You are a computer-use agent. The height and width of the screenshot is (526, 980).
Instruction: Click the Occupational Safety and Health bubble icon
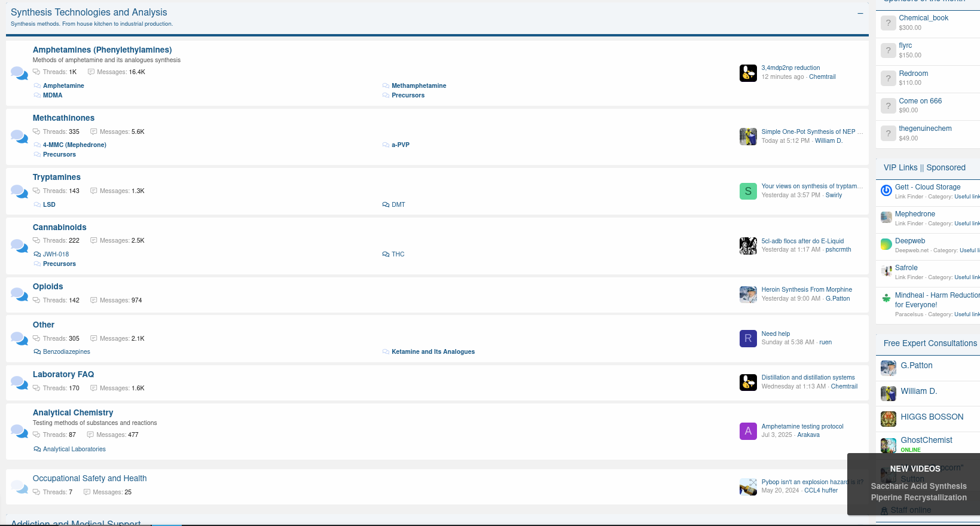pos(20,487)
